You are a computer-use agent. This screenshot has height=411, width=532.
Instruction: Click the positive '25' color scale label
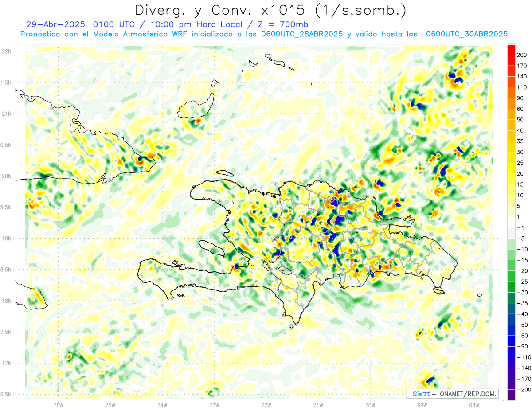[520, 163]
